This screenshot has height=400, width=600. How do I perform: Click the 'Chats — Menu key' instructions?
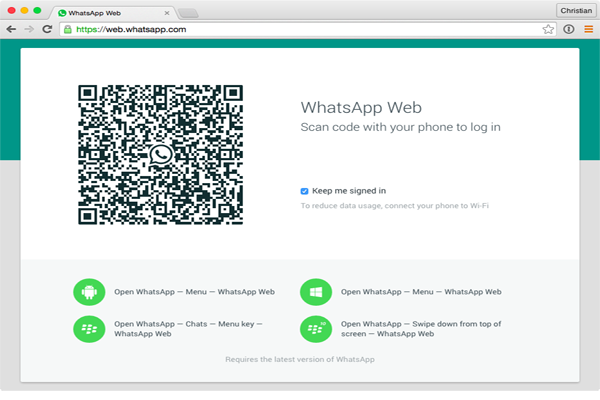[x=188, y=329]
